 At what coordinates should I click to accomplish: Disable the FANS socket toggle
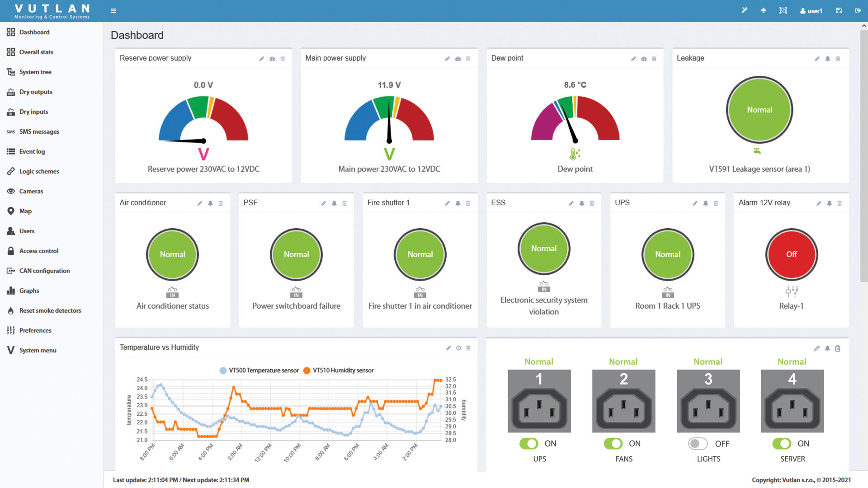click(613, 444)
